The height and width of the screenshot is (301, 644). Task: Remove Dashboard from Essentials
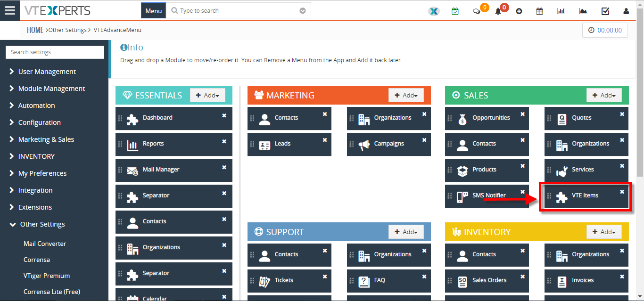click(x=224, y=114)
